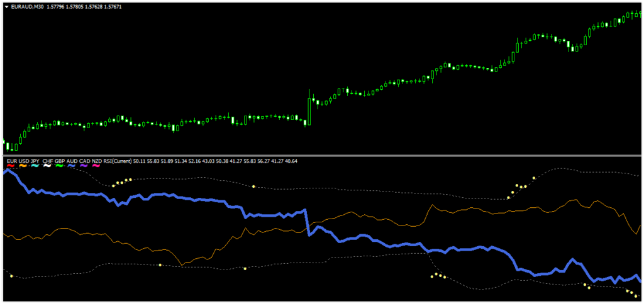644x304 pixels.
Task: Click the pink NZD currency wave icon
Action: tap(97, 166)
